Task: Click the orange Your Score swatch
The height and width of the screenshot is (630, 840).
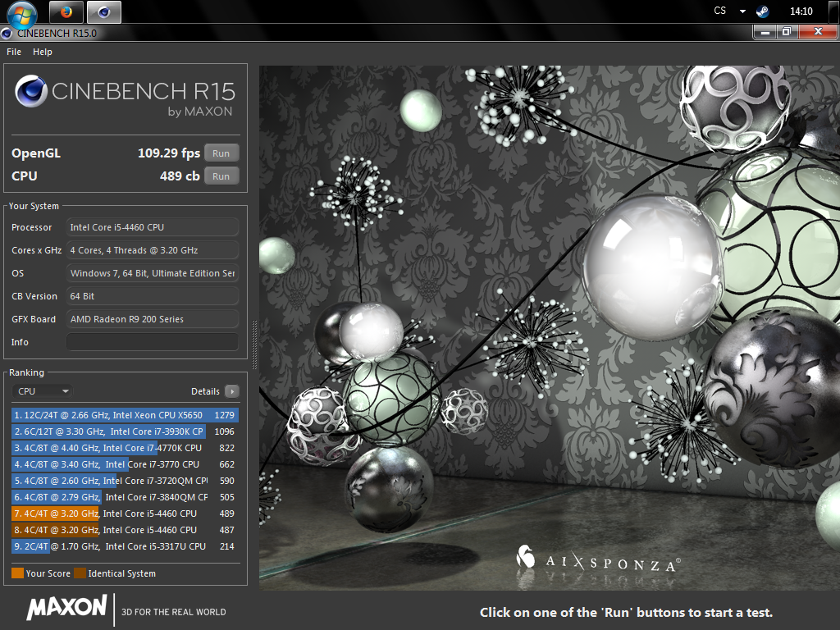Action: [18, 573]
